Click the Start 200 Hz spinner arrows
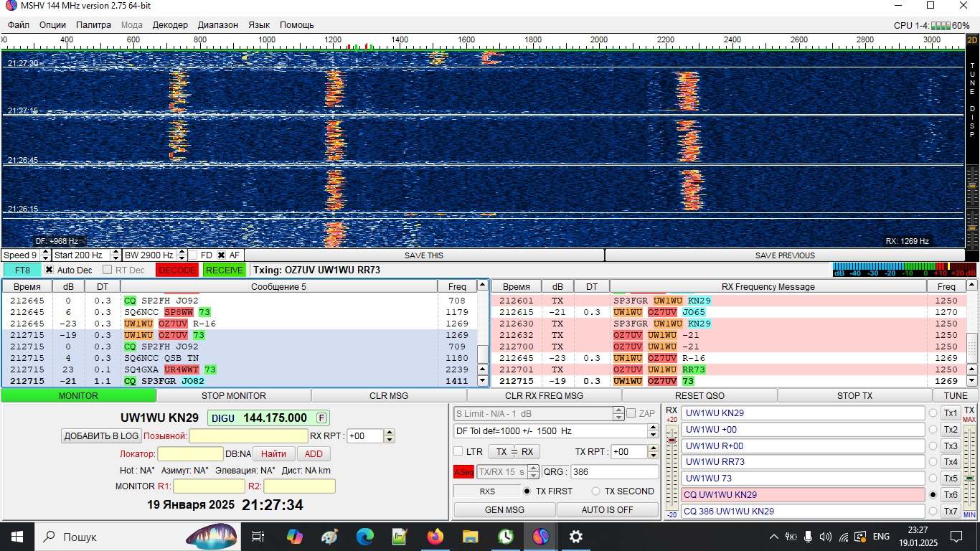This screenshot has height=551, width=980. tap(116, 255)
